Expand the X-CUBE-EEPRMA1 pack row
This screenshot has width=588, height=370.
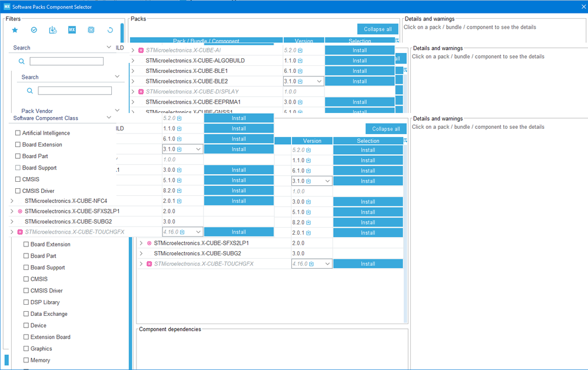point(133,102)
